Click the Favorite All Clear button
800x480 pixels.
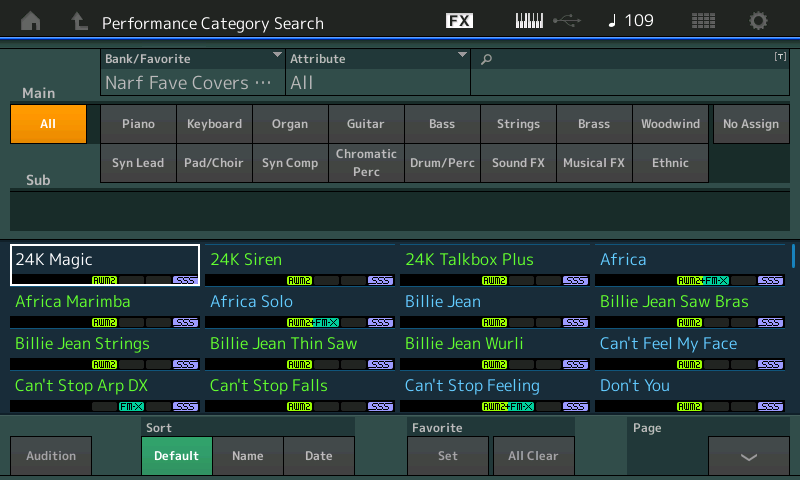pos(533,456)
